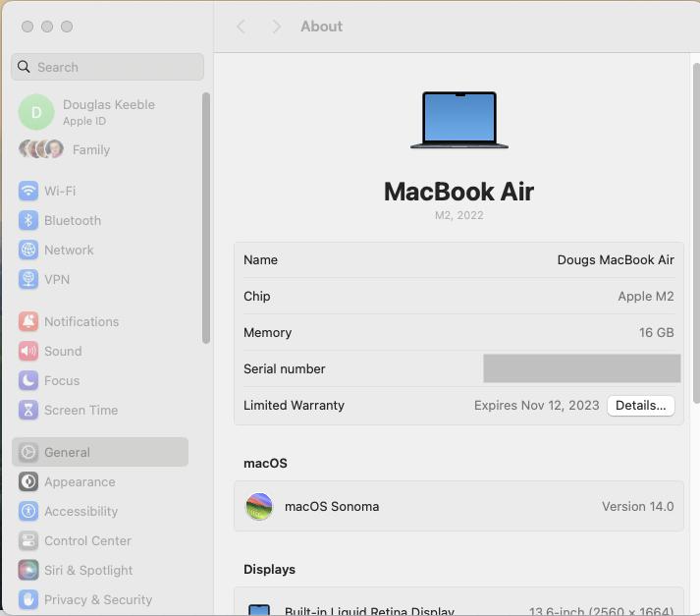This screenshot has height=616, width=700.
Task: Click the Version 14.0 text
Action: (638, 507)
